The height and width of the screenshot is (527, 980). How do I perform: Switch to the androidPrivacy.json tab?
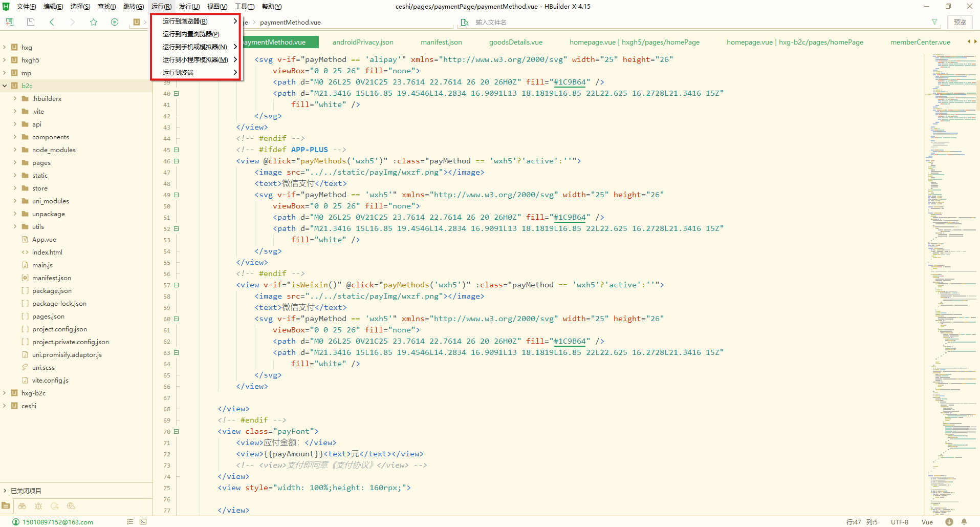(363, 42)
